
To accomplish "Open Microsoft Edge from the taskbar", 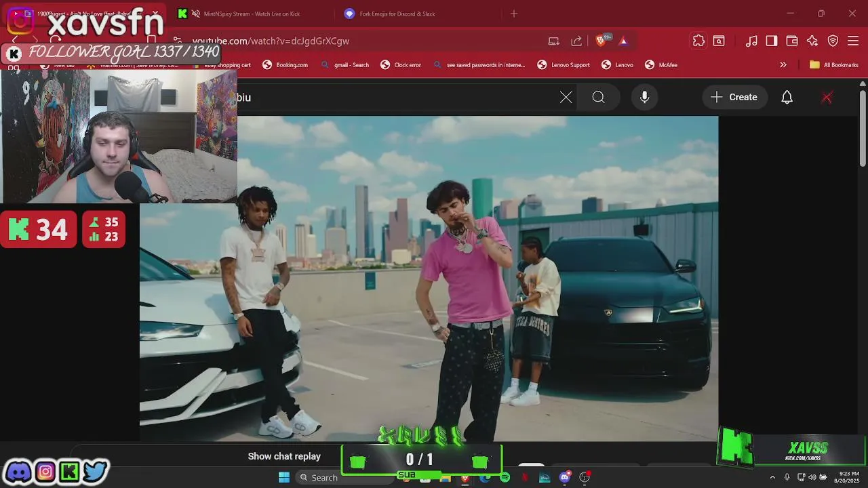I will tap(485, 479).
